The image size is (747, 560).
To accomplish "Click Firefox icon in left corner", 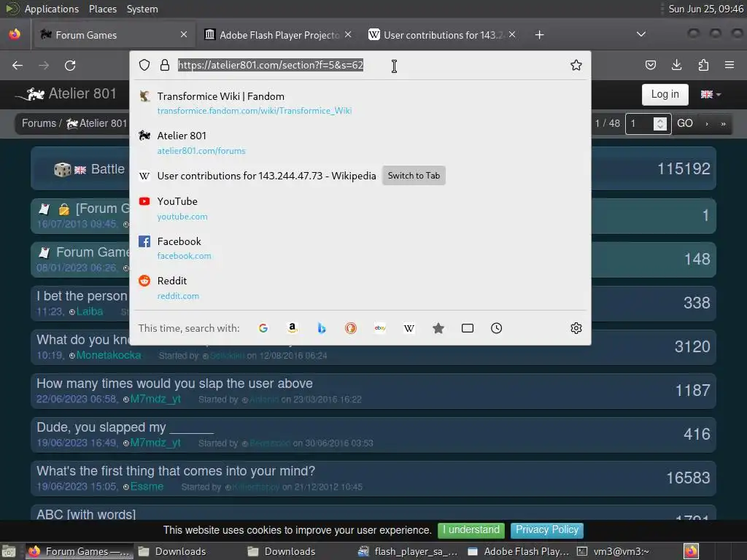I will point(15,34).
